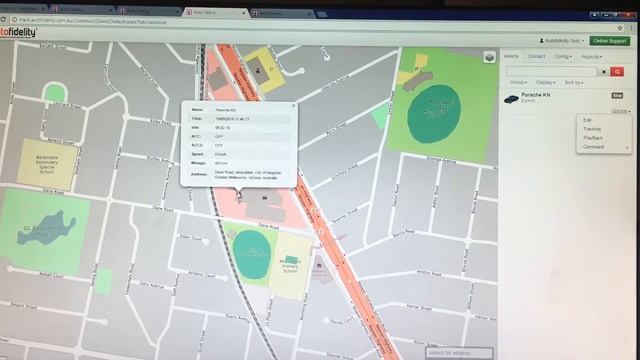This screenshot has height=360, width=640.
Task: Open the Chrome three-dot menu
Action: point(631,28)
